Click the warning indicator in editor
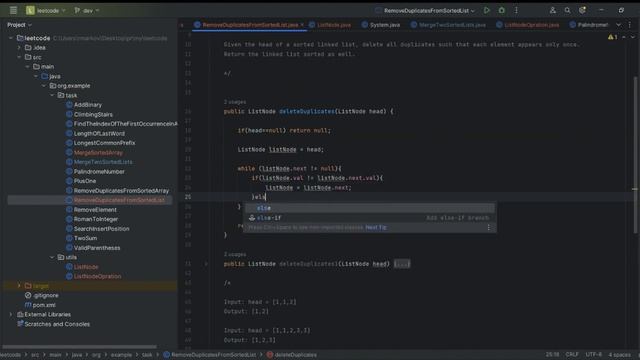Image resolution: width=640 pixels, height=360 pixels. coord(612,37)
